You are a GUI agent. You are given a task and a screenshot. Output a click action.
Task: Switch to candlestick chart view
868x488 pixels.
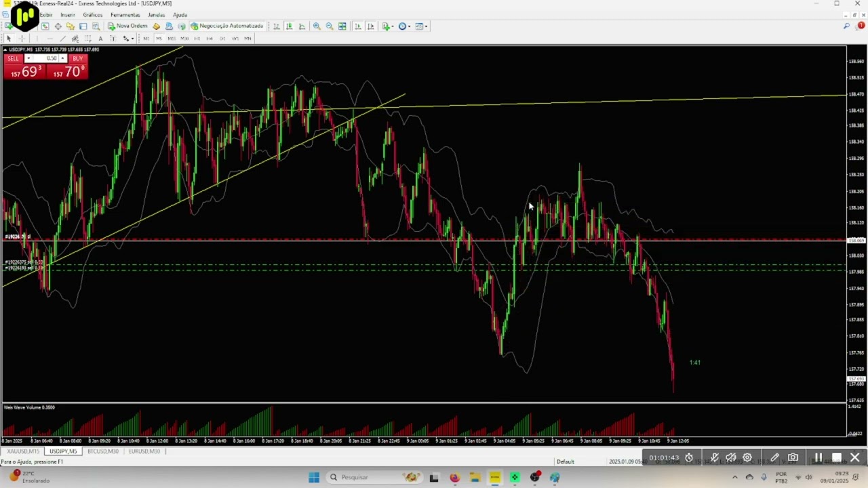coord(290,26)
